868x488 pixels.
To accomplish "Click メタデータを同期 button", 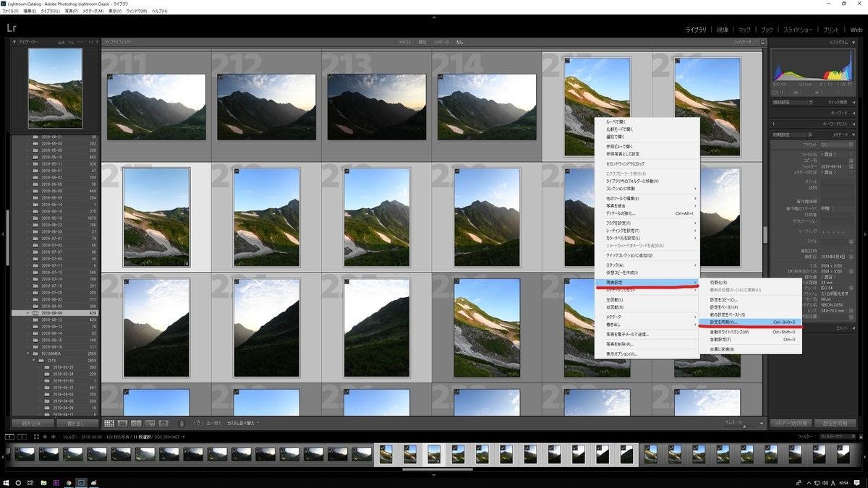I will pyautogui.click(x=790, y=423).
